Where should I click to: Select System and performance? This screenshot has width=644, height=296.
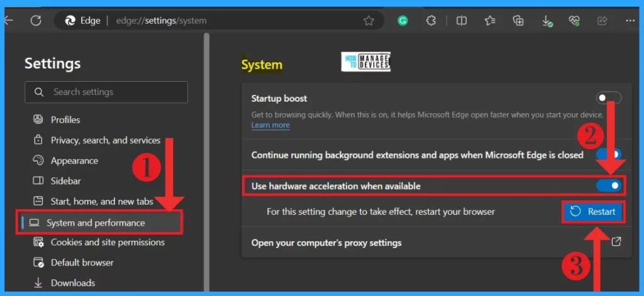(x=99, y=223)
